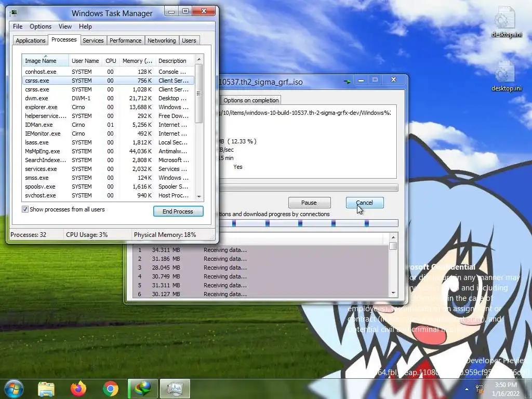The image size is (532, 399).
Task: Sort processes by User Name column
Action: click(85, 61)
